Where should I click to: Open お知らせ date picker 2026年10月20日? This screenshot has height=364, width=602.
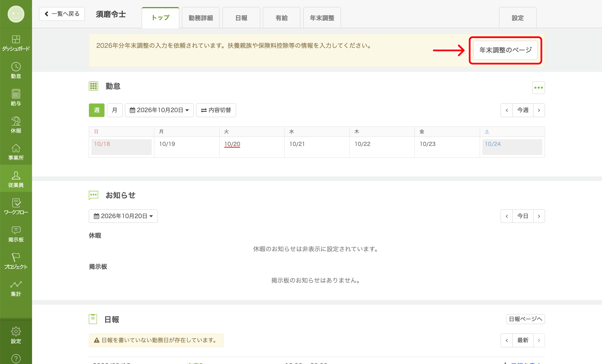(x=123, y=216)
